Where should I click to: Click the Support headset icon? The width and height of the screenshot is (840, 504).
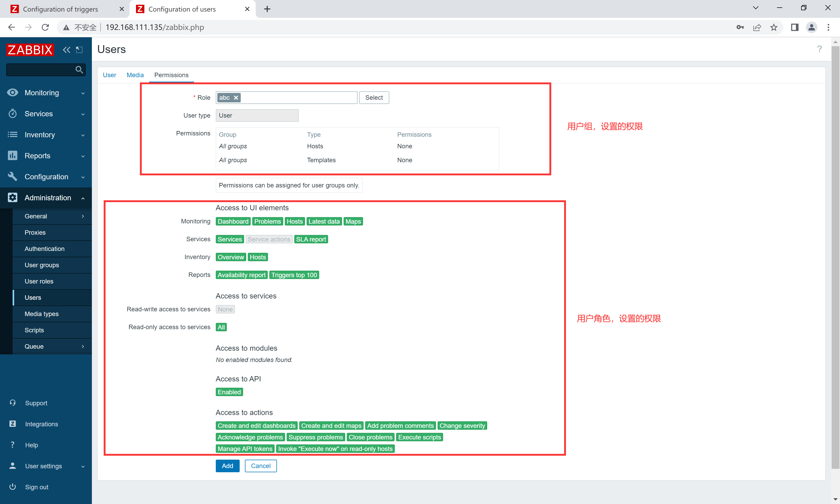pyautogui.click(x=13, y=403)
